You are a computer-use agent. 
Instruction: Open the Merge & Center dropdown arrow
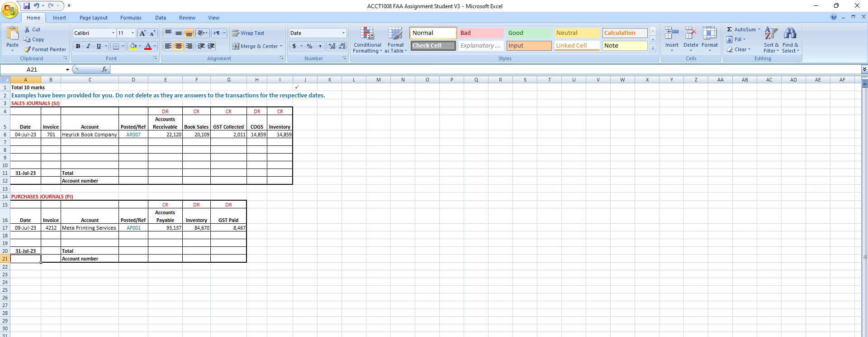[281, 46]
